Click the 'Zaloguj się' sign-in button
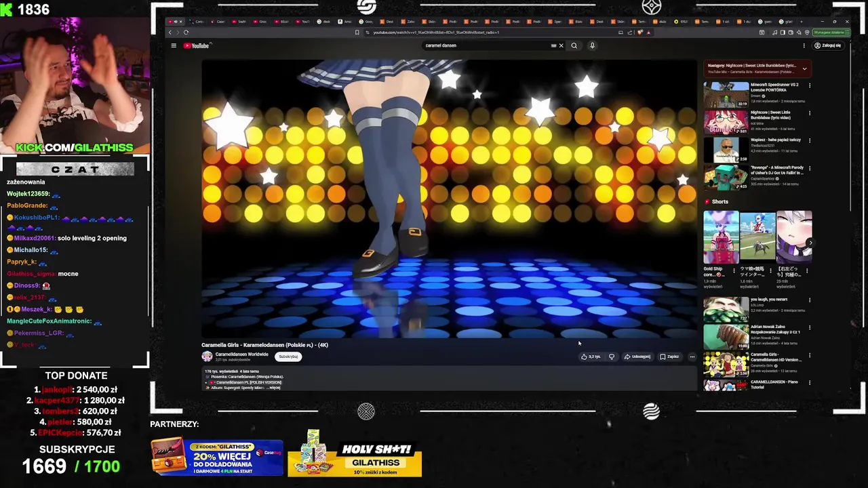This screenshot has width=868, height=488. point(827,45)
